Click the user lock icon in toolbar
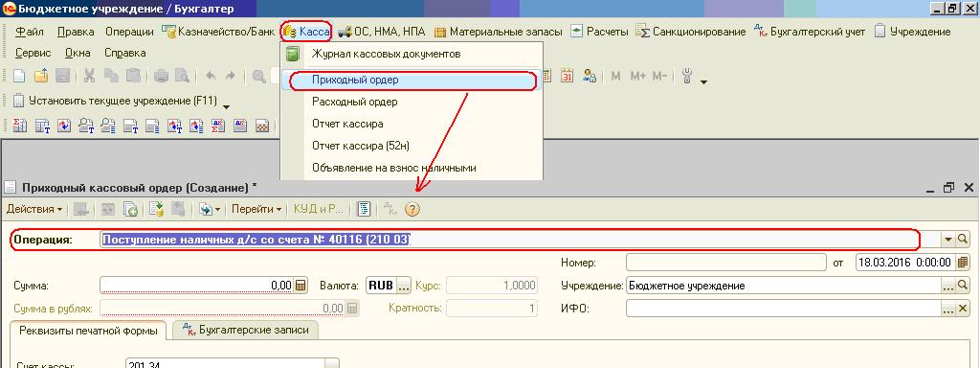This screenshot has height=368, width=980. click(x=590, y=76)
